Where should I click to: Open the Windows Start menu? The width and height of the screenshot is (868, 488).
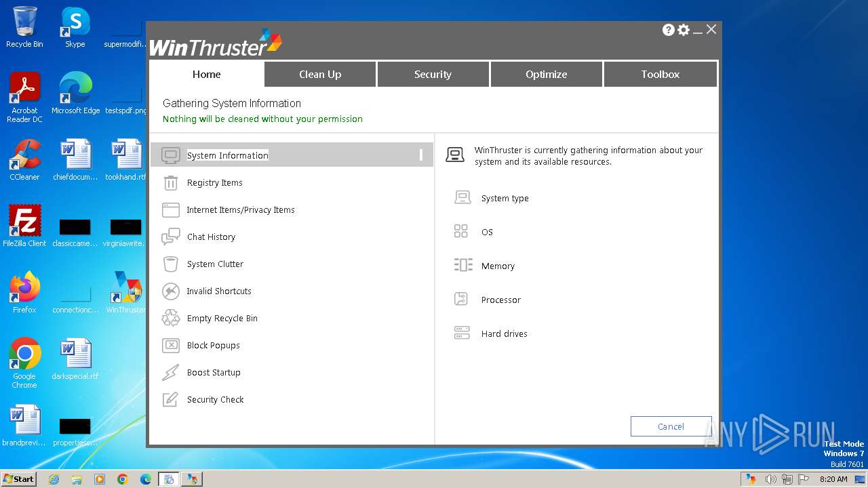click(x=19, y=479)
